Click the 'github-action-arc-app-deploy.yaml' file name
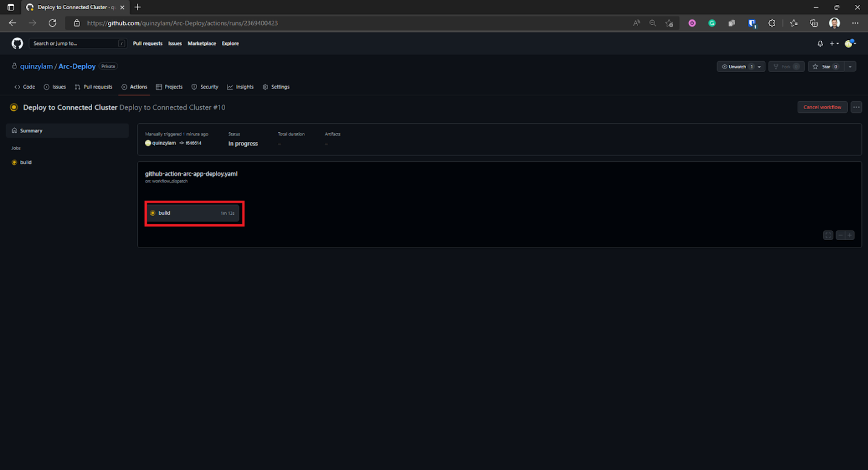Screen dimensions: 868x470 click(x=191, y=173)
